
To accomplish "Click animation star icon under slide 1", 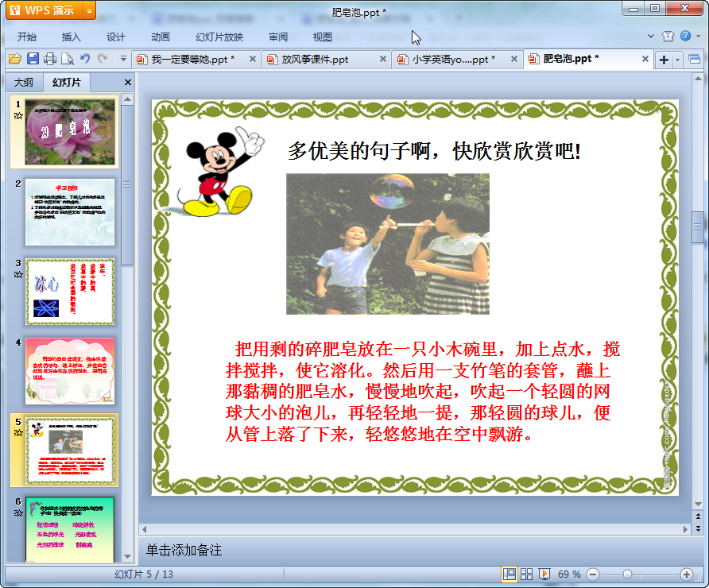I will point(18,116).
